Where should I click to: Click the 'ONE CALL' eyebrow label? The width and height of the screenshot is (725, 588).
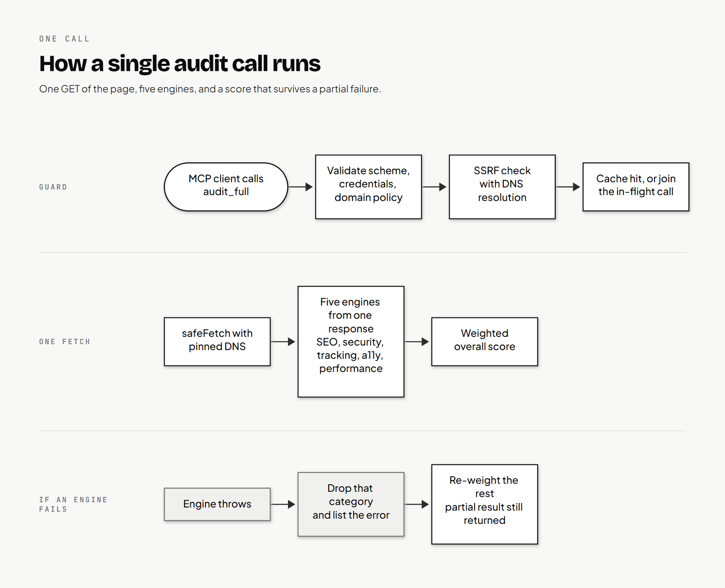pyautogui.click(x=65, y=39)
